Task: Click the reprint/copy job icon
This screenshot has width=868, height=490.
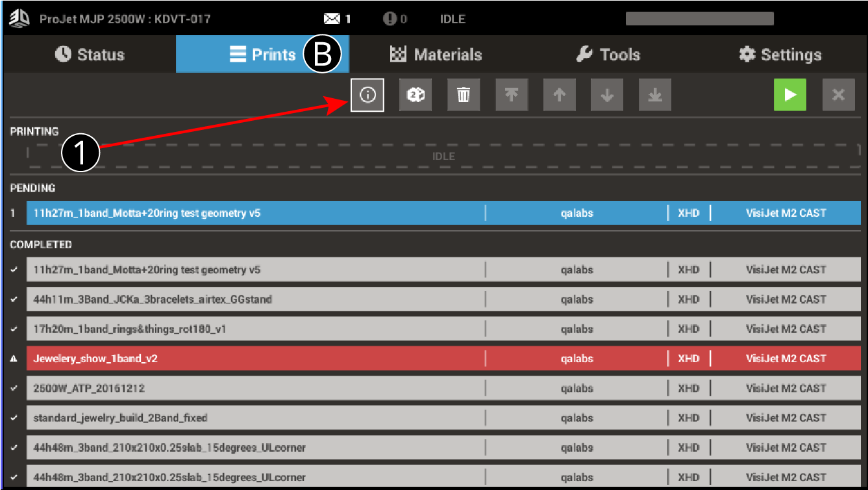Action: pos(415,94)
